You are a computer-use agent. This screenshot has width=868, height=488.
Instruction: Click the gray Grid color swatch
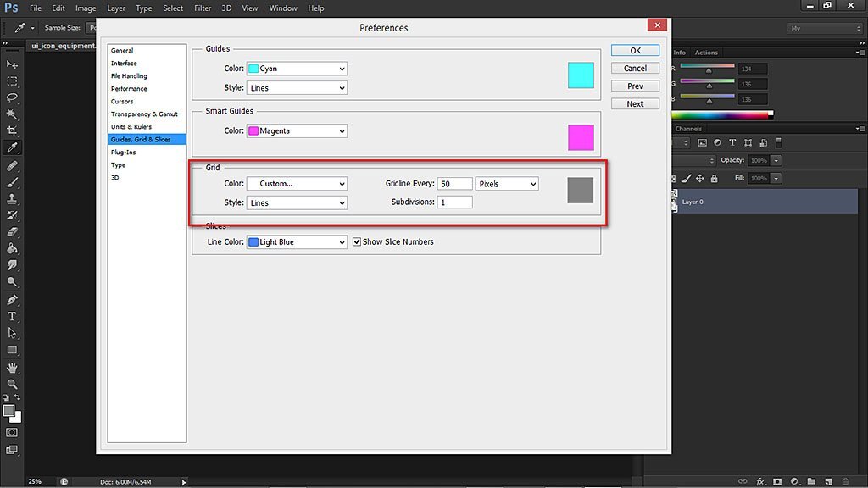(x=581, y=191)
